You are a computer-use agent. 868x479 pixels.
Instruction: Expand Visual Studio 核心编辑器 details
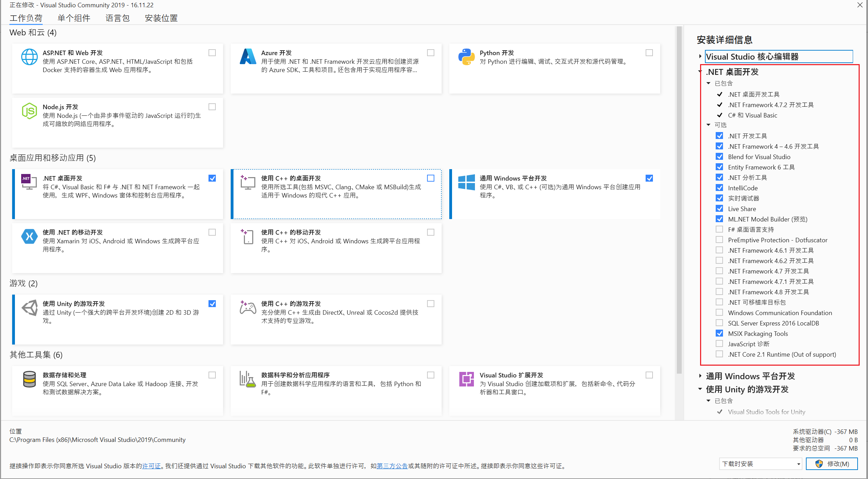(x=700, y=56)
